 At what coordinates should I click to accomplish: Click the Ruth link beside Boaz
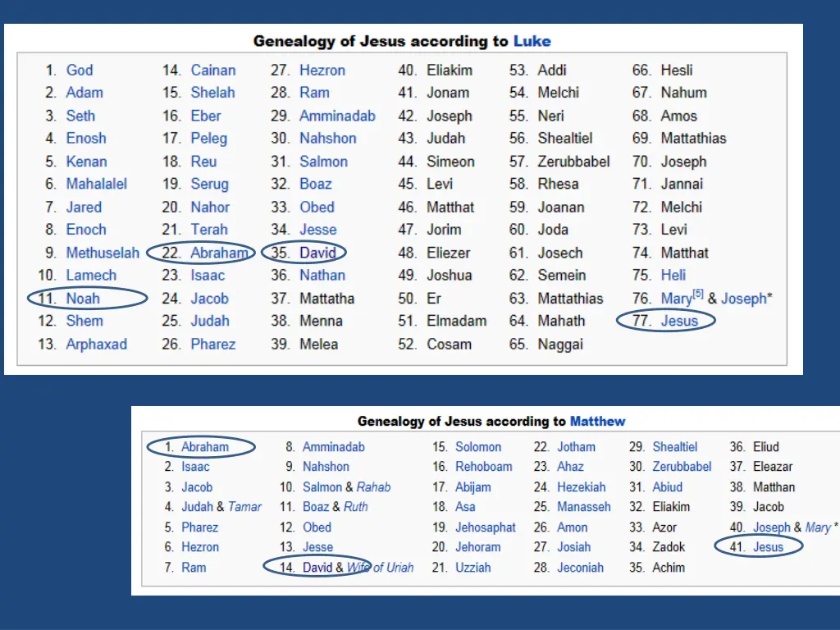[356, 507]
